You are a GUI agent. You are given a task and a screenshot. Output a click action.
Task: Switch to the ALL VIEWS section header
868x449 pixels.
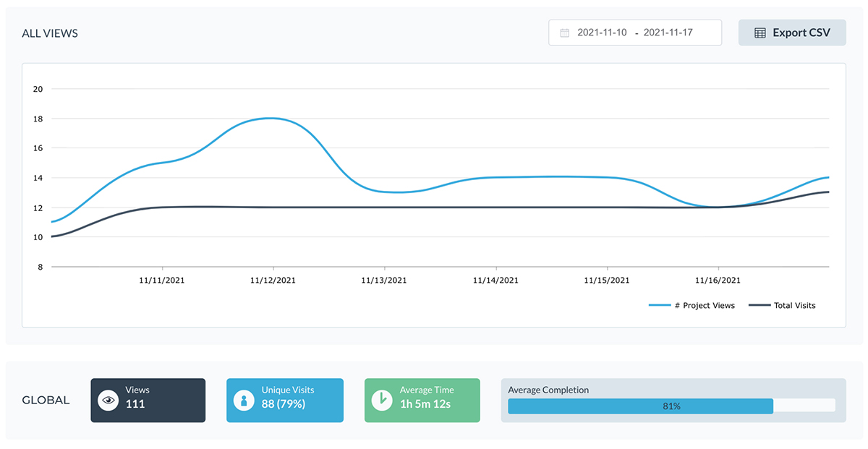50,33
